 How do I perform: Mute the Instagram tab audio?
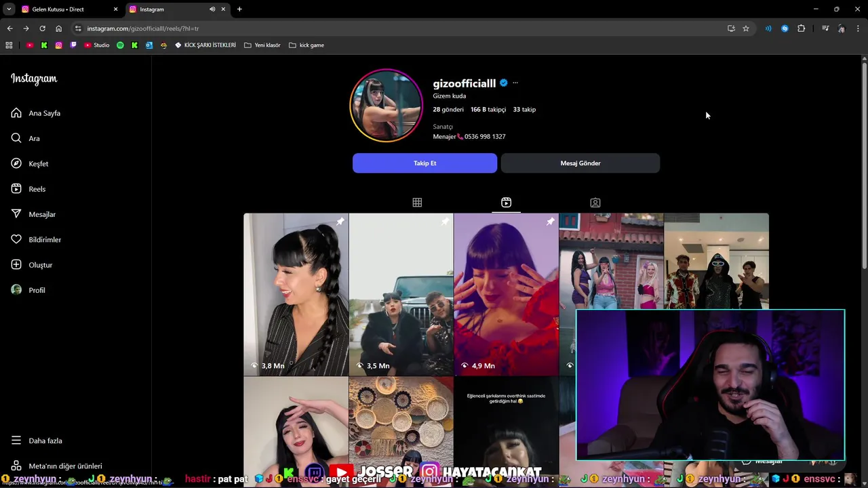coord(212,9)
